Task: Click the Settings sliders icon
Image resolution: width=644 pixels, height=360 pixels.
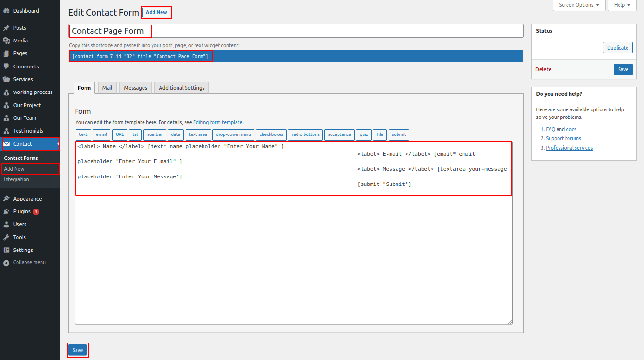Action: [x=7, y=250]
